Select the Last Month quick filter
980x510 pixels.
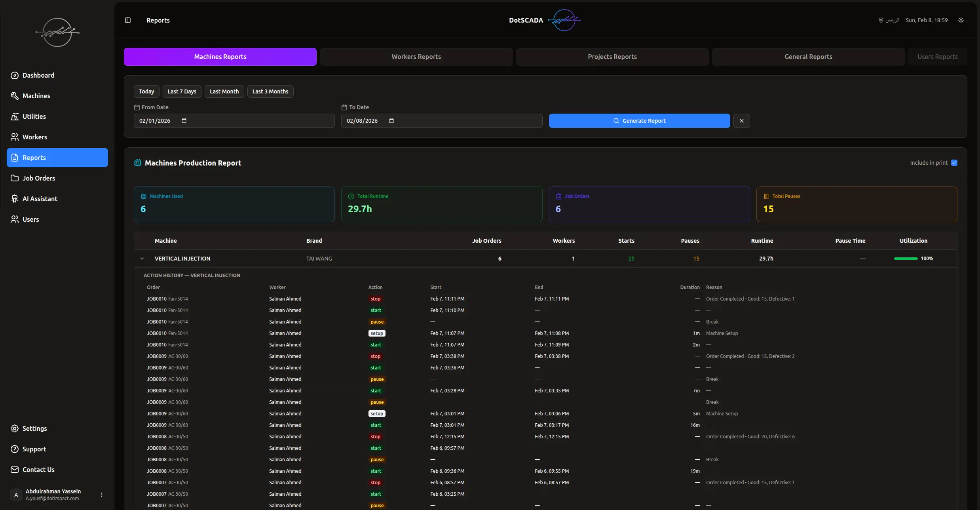pyautogui.click(x=224, y=91)
